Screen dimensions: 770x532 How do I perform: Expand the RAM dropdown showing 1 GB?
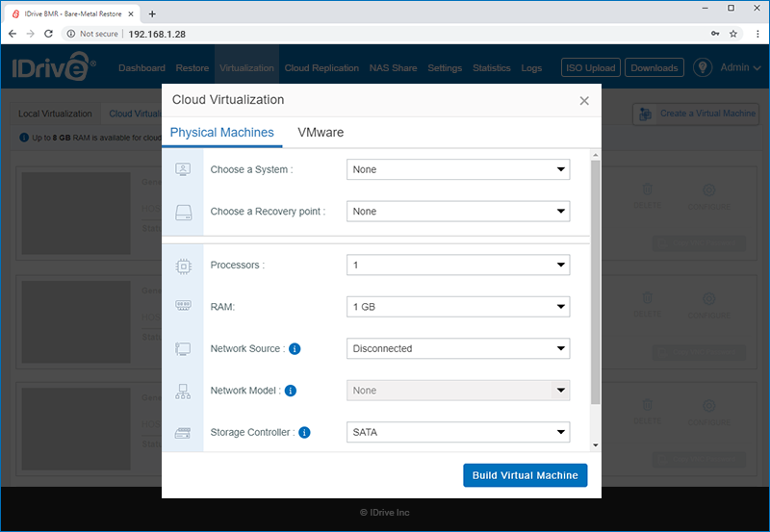pyautogui.click(x=458, y=307)
